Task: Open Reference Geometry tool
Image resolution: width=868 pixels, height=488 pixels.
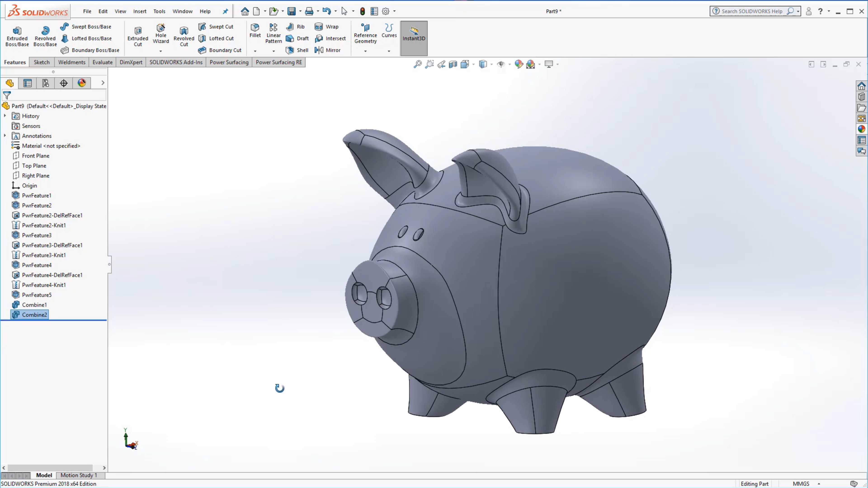Action: pyautogui.click(x=365, y=33)
